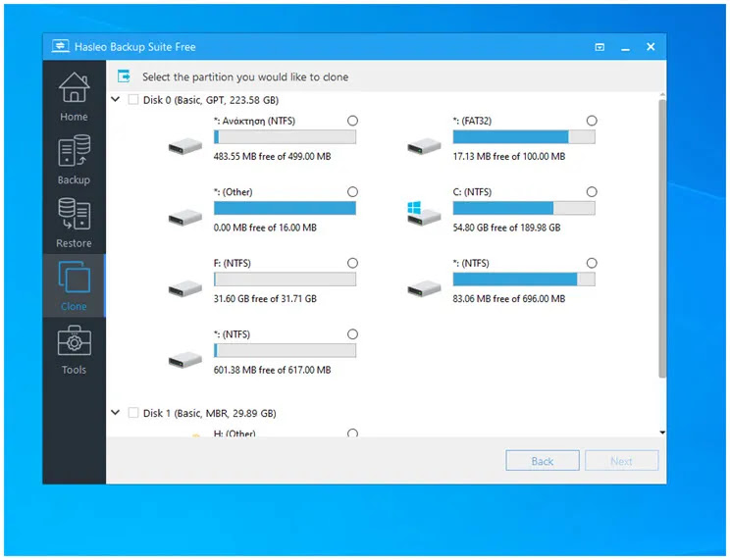Click the scrollbar up arrow
This screenshot has width=730, height=560.
pyautogui.click(x=662, y=95)
